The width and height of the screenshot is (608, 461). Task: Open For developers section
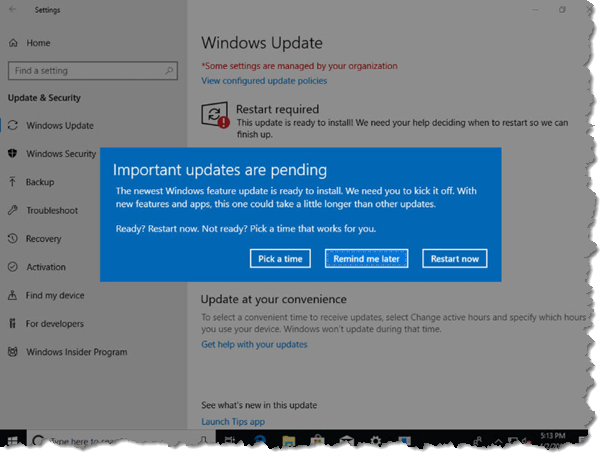(55, 324)
